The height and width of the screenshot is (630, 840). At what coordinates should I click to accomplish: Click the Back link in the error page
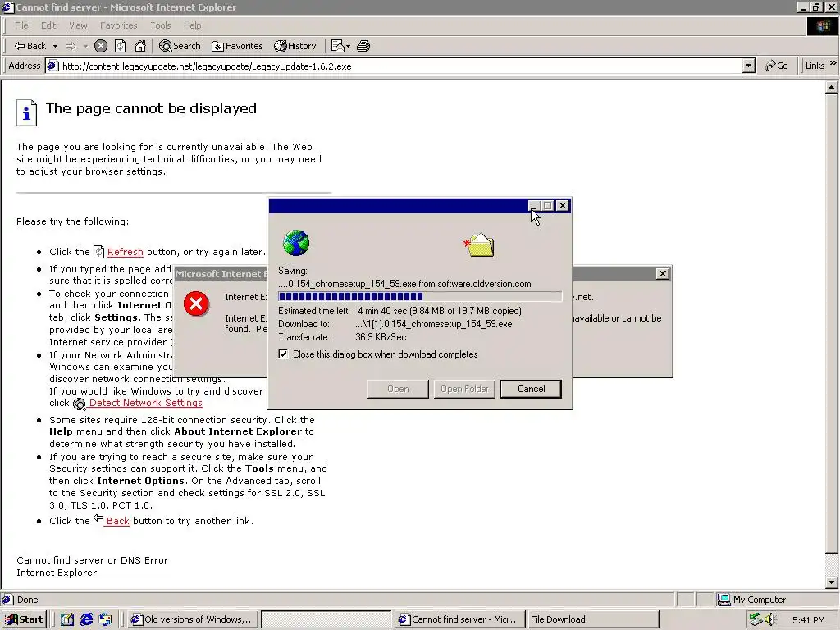[117, 521]
